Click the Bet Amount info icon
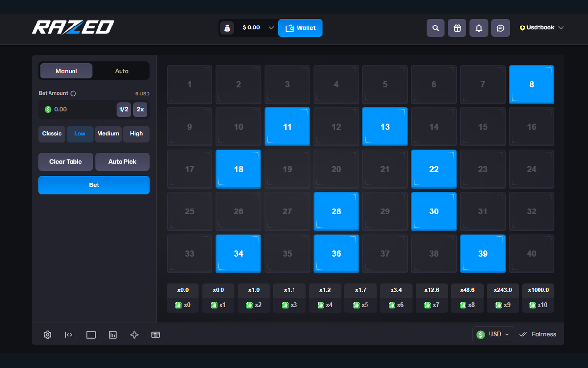 click(x=73, y=93)
